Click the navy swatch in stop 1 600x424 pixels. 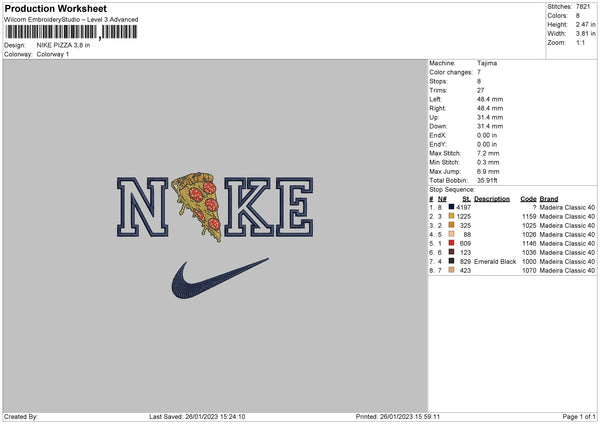click(452, 207)
